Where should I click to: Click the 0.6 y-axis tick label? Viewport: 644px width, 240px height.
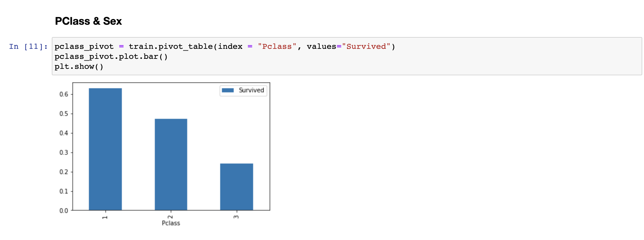tap(64, 94)
